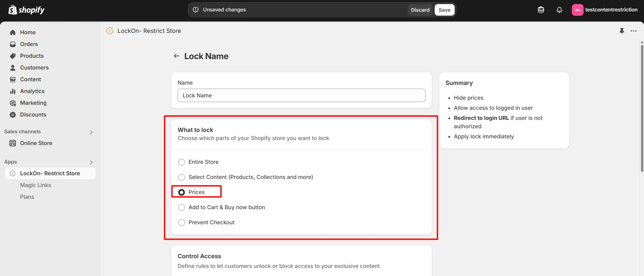Screen dimensions: 644x276
Task: Pin the app using the pin icon
Action: coord(622,31)
